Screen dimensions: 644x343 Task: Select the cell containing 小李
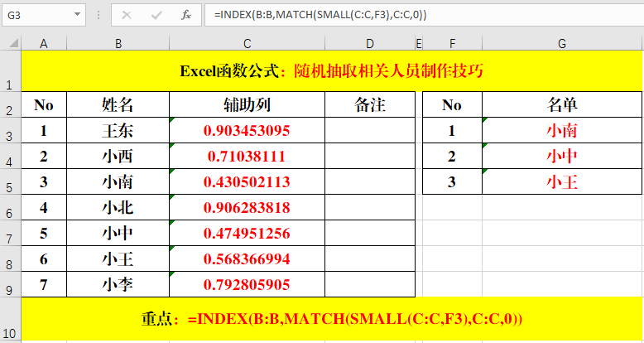tap(118, 284)
